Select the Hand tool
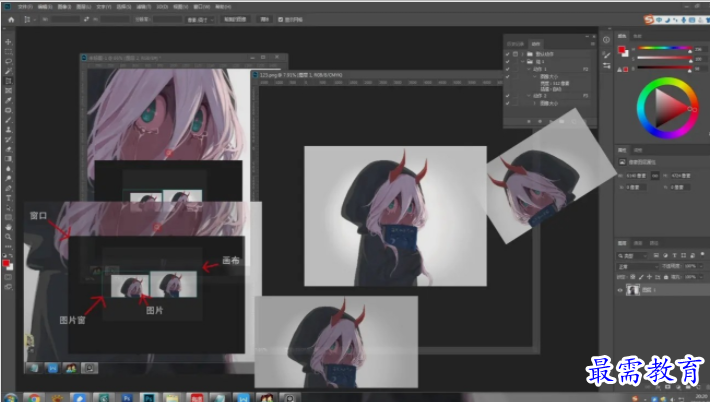 [x=8, y=227]
